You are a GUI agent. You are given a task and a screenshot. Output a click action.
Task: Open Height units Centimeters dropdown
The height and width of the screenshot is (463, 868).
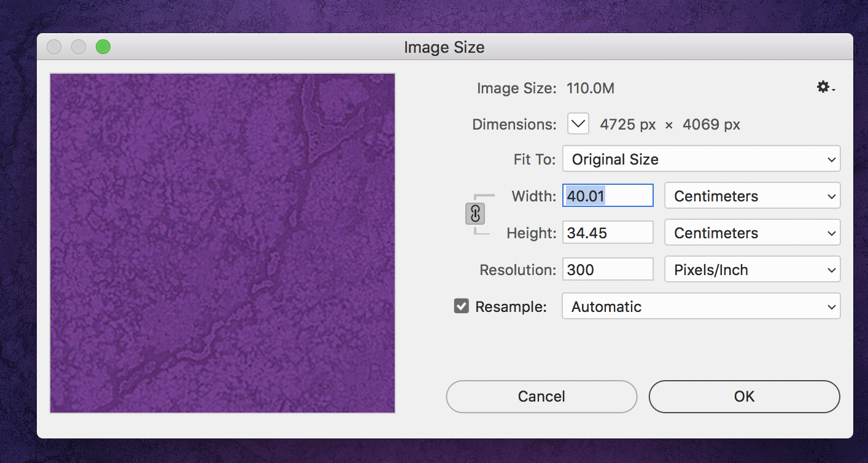point(752,233)
